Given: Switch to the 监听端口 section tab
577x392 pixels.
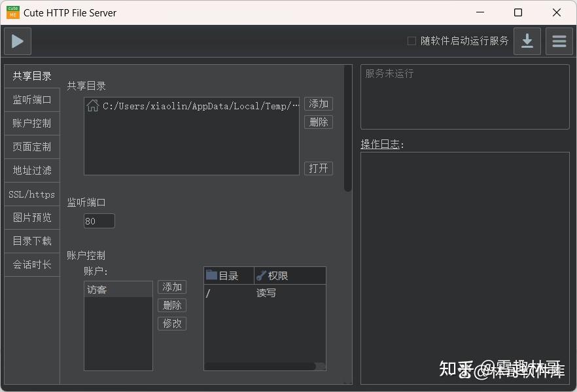Looking at the screenshot, I should click(31, 99).
